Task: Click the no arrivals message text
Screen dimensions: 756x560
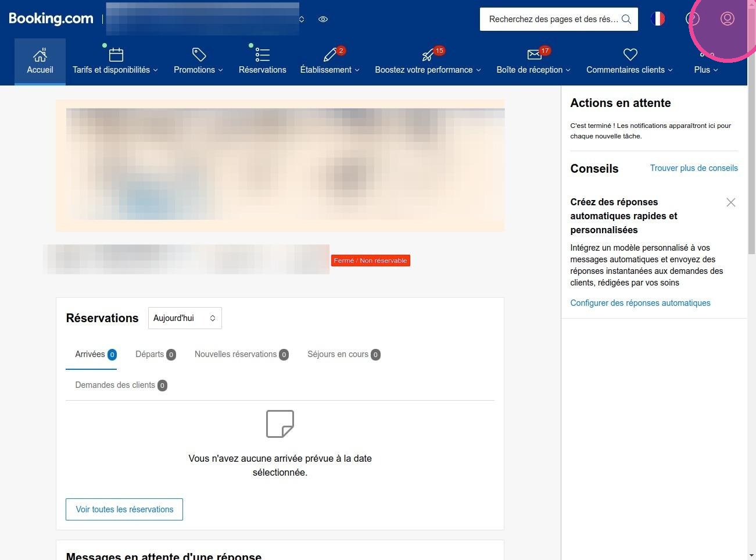Action: point(280,465)
